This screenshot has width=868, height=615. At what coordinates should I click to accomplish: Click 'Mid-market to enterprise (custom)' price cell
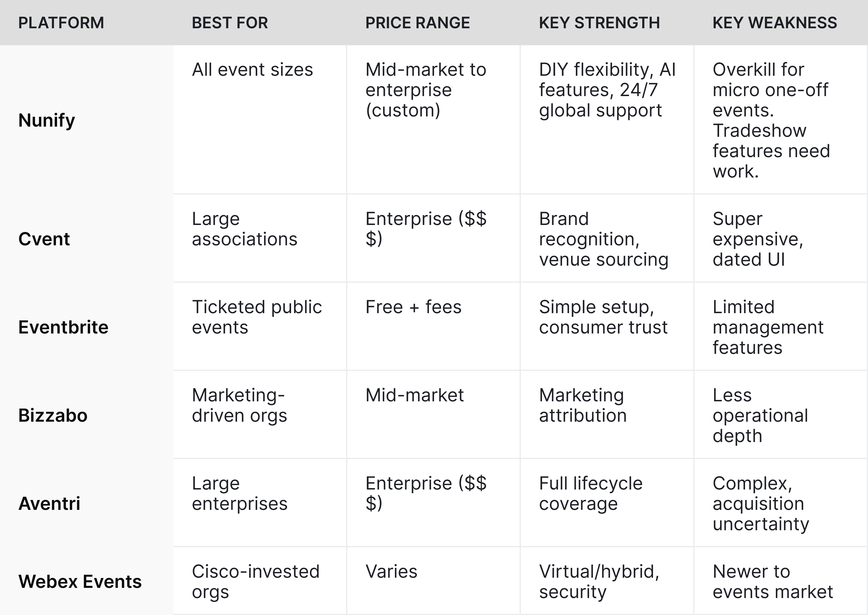click(426, 90)
